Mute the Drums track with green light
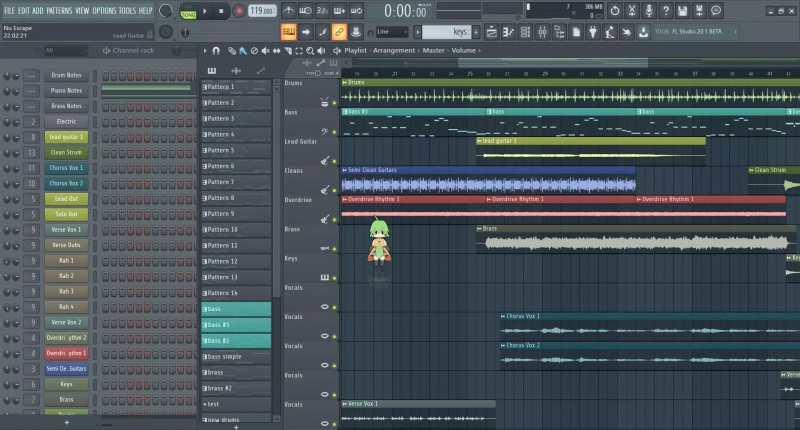Screen dimensions: 800x430 coord(335,103)
